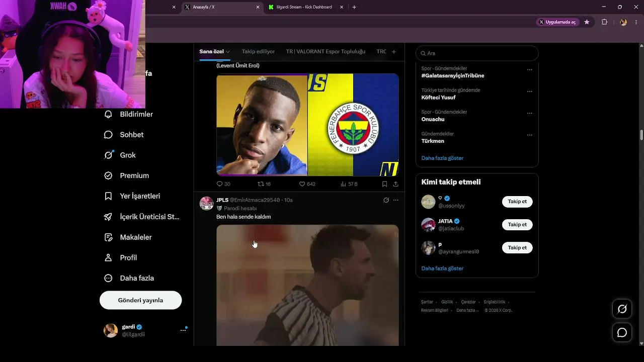Viewport: 644px width, 362px height.
Task: Close the Anasayfa / X browser tab
Action: (x=258, y=7)
